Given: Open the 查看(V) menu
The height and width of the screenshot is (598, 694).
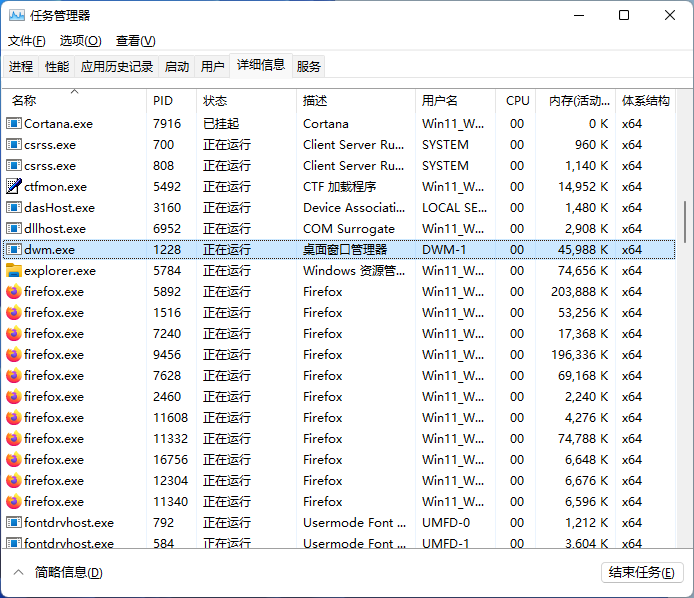Looking at the screenshot, I should (135, 41).
